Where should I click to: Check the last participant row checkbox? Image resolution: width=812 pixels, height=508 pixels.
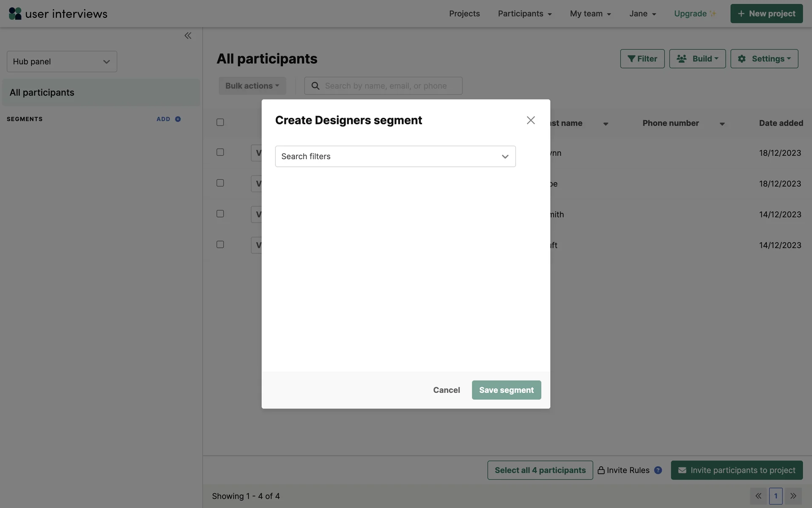[220, 245]
